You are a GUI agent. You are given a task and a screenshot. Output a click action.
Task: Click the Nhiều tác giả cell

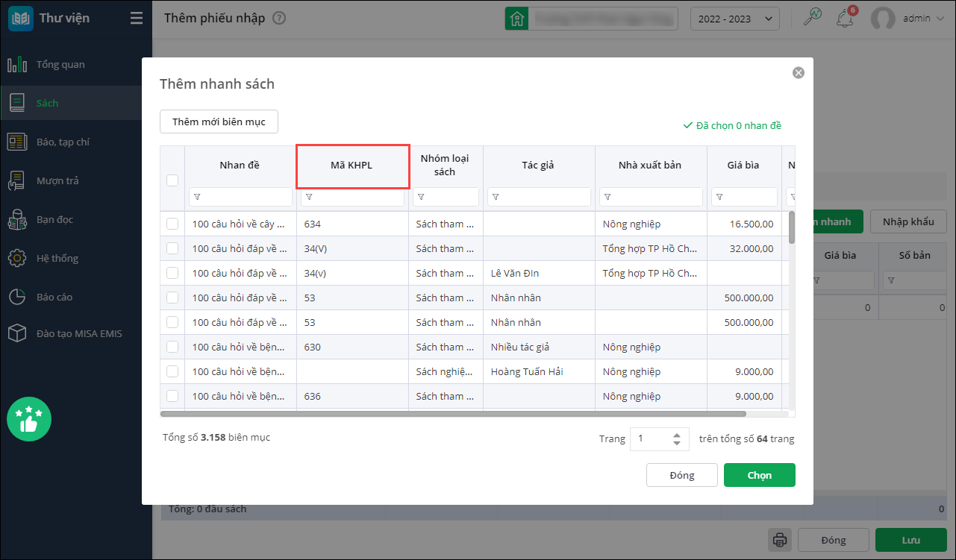coord(539,347)
